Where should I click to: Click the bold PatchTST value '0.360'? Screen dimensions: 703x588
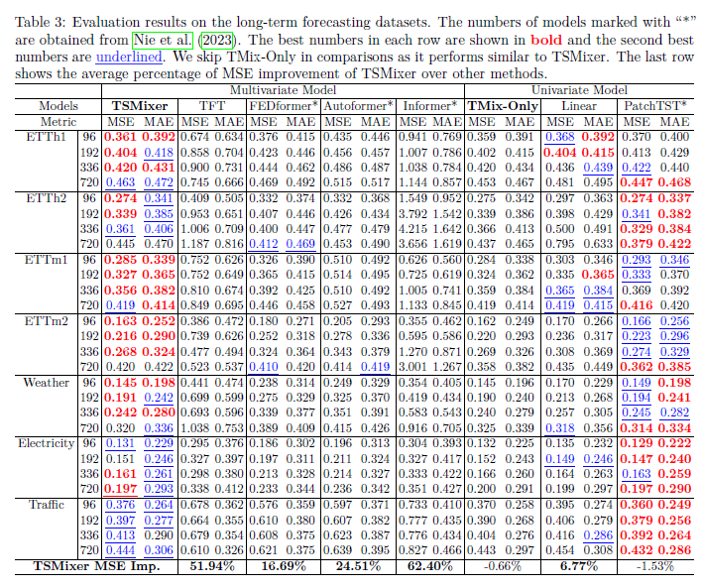[x=637, y=505]
